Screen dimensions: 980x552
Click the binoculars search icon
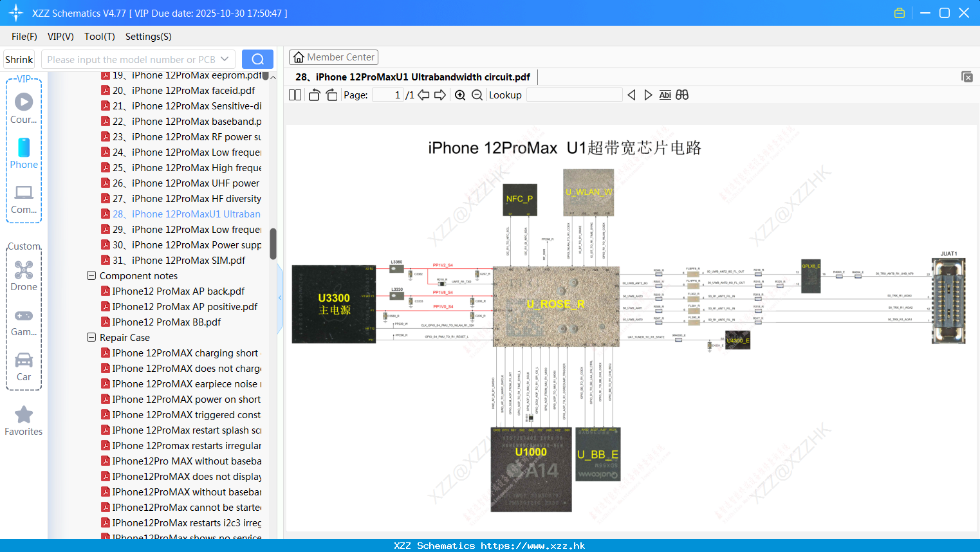(682, 95)
